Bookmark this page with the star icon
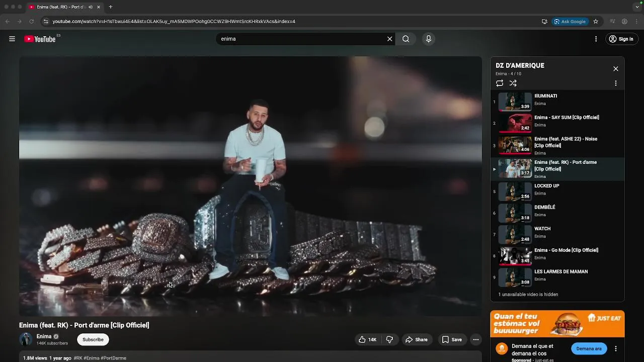 click(x=596, y=22)
